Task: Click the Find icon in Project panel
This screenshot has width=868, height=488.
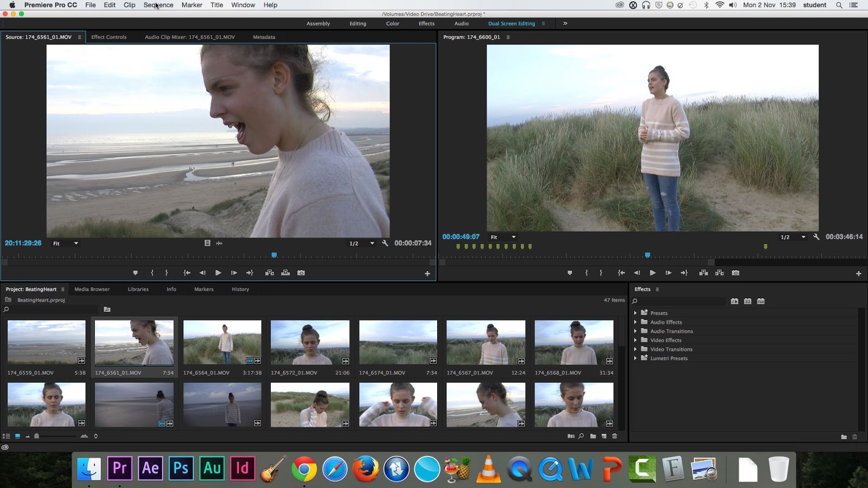Action: click(581, 436)
